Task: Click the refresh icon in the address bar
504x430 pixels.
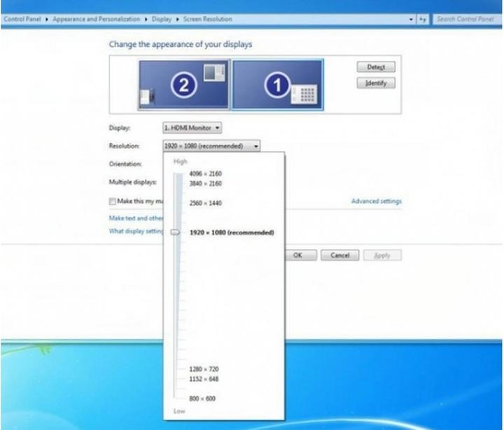Action: tap(423, 19)
